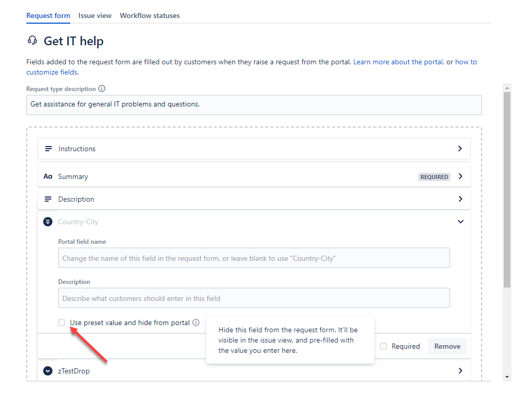Click the info icon after Use preset value label
The image size is (532, 394).
[x=196, y=323]
